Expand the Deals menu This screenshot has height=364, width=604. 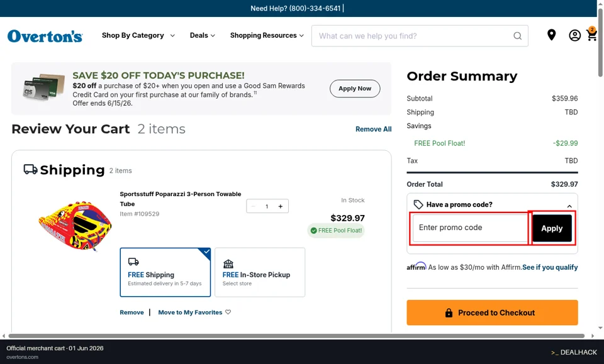[202, 35]
